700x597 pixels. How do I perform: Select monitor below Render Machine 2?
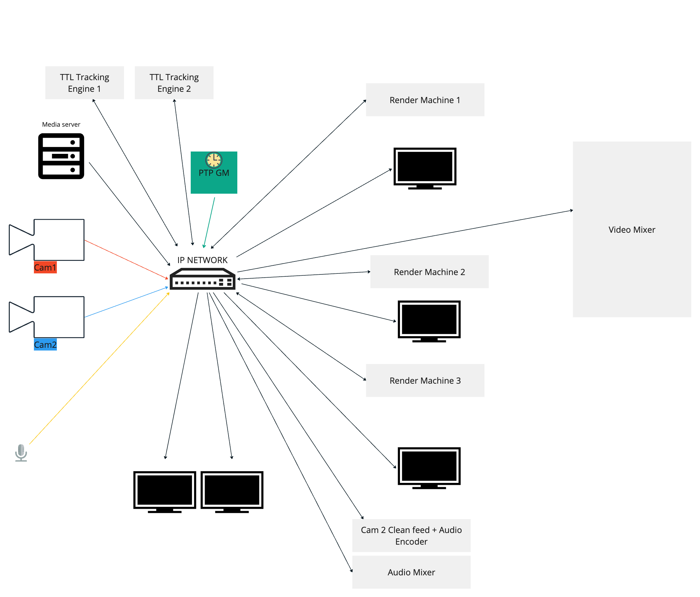pos(429,321)
